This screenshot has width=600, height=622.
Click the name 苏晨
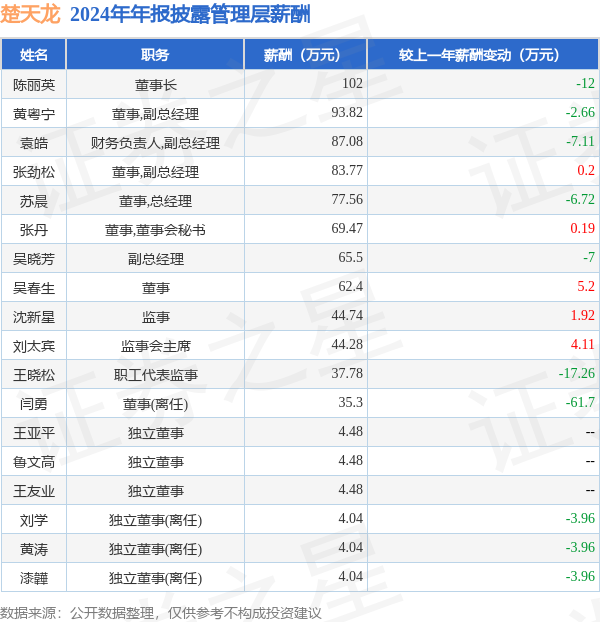34,201
